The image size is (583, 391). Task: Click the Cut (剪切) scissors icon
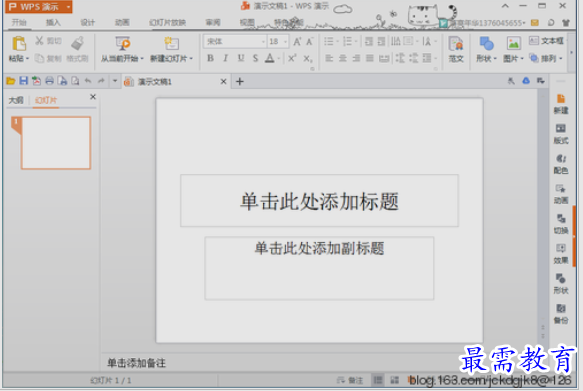pos(39,41)
